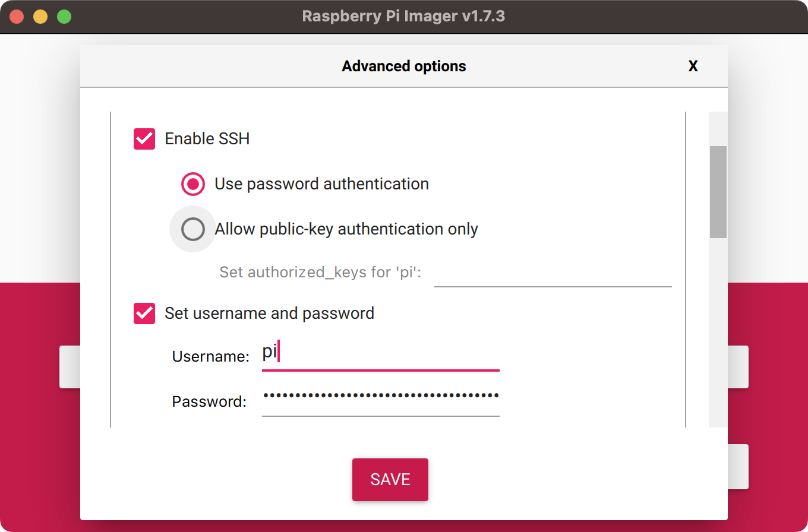Click the lower partly hidden button right of dialog
The height and width of the screenshot is (532, 808).
(x=738, y=467)
